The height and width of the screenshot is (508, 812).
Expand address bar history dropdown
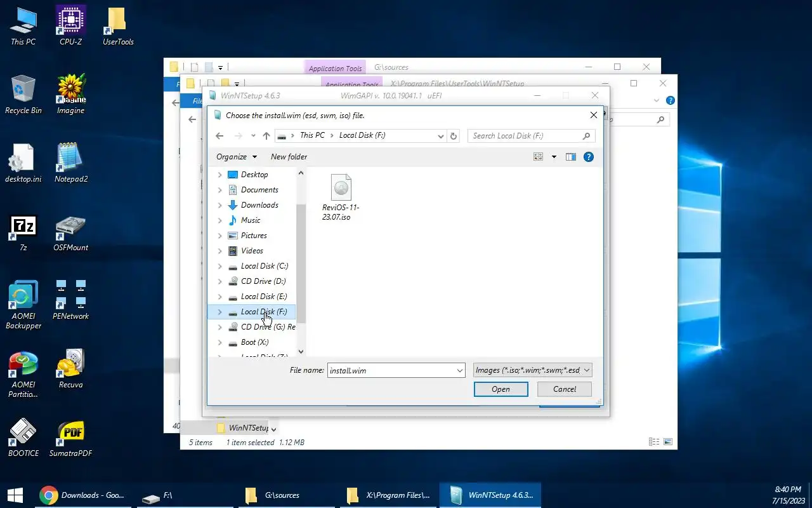pos(441,136)
